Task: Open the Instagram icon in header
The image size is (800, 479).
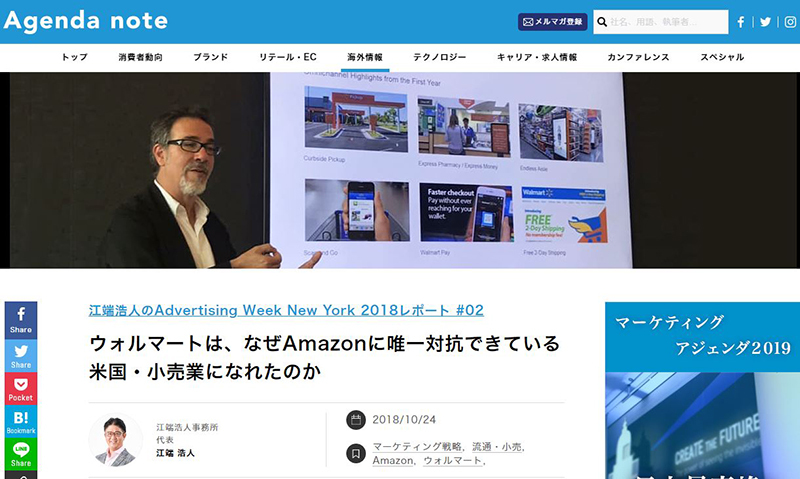Action: pyautogui.click(x=789, y=22)
